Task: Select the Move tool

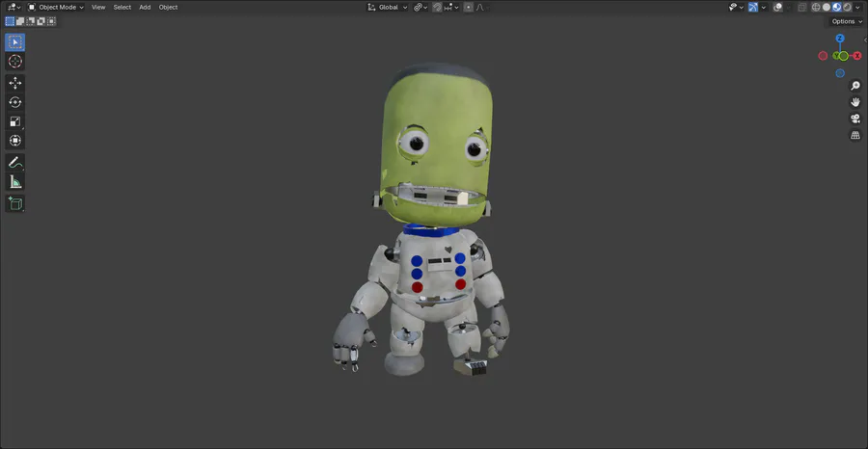Action: [14, 83]
